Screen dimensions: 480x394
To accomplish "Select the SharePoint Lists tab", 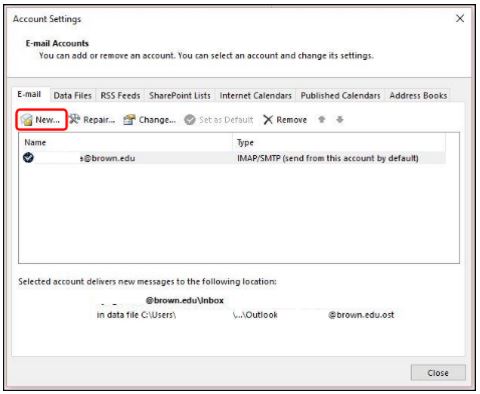I will tap(180, 96).
